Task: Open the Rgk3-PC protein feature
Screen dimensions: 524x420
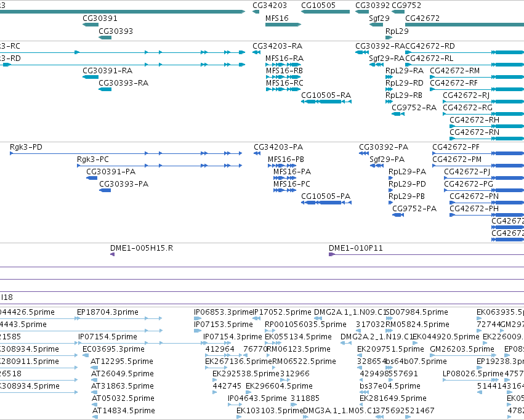Action: (159, 166)
